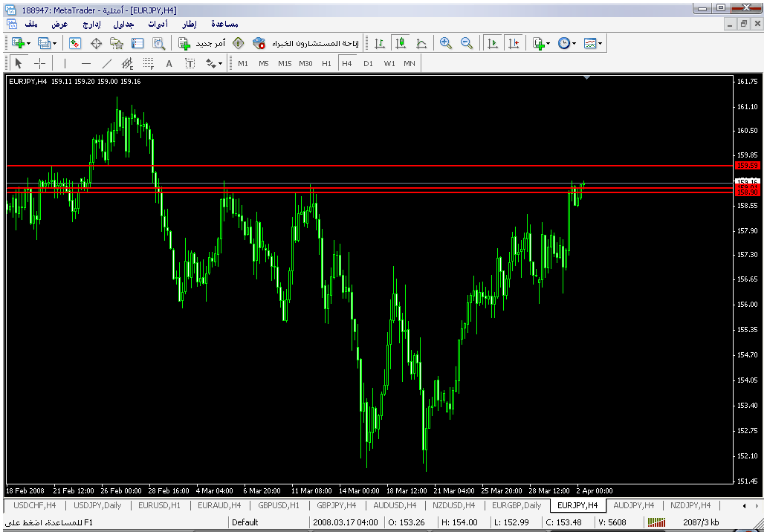Open the ملف (File) menu
The height and width of the screenshot is (532, 767).
[x=31, y=25]
